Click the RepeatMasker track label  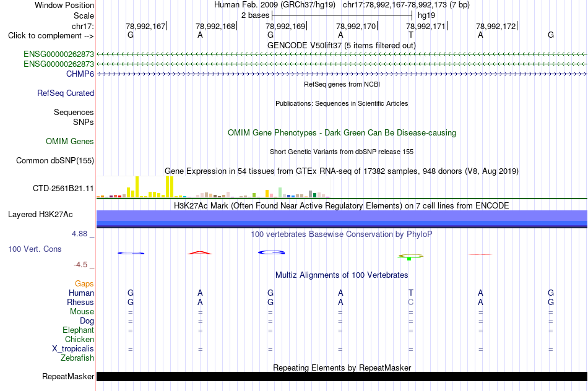point(68,376)
